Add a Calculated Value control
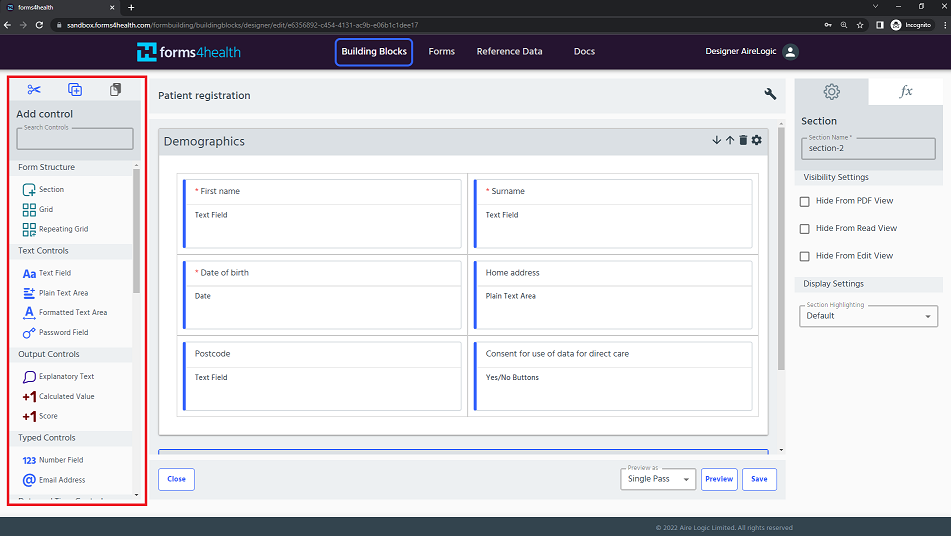 point(58,397)
